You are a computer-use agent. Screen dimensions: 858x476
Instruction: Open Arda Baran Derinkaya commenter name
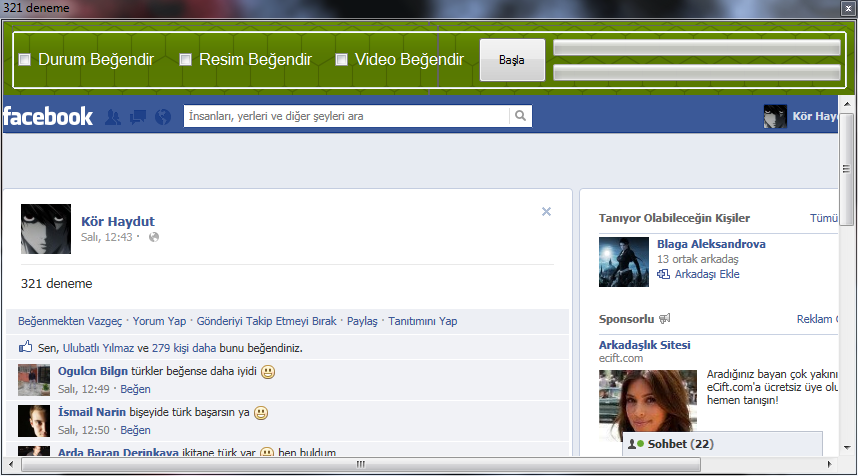(x=118, y=452)
